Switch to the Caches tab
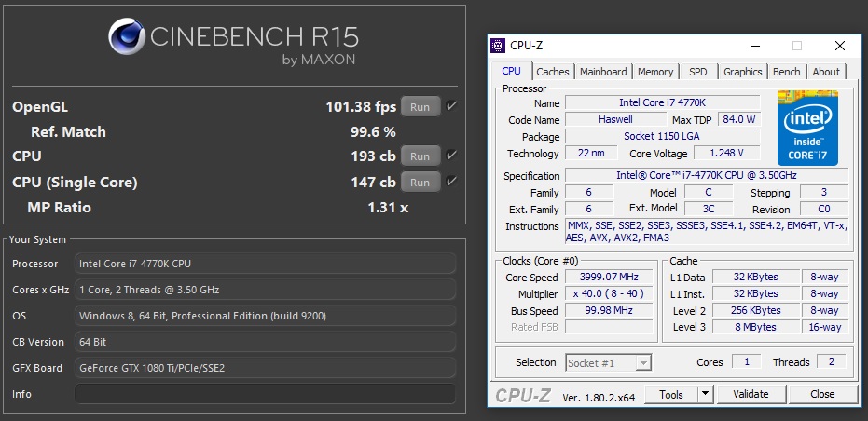868x421 pixels. point(553,72)
